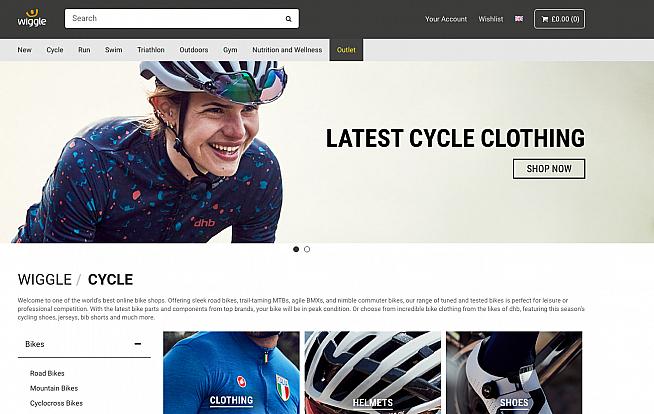The width and height of the screenshot is (654, 414).
Task: Open the Shoes category tile
Action: (x=514, y=373)
